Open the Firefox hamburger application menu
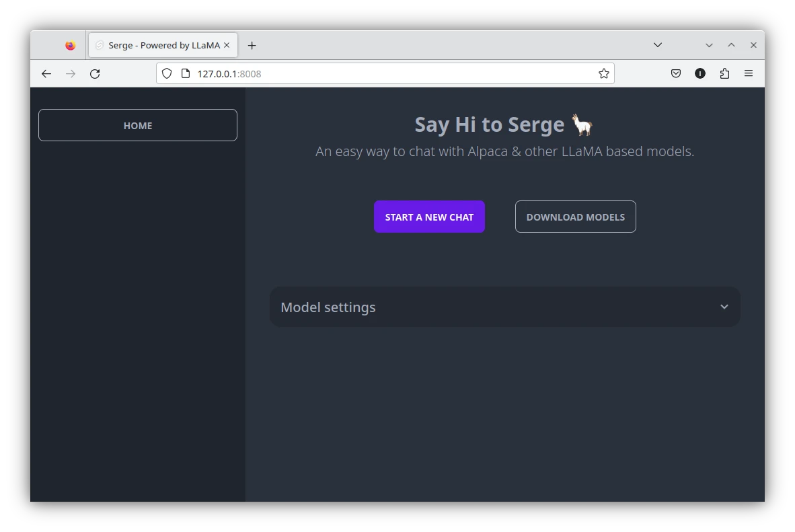 pyautogui.click(x=749, y=73)
